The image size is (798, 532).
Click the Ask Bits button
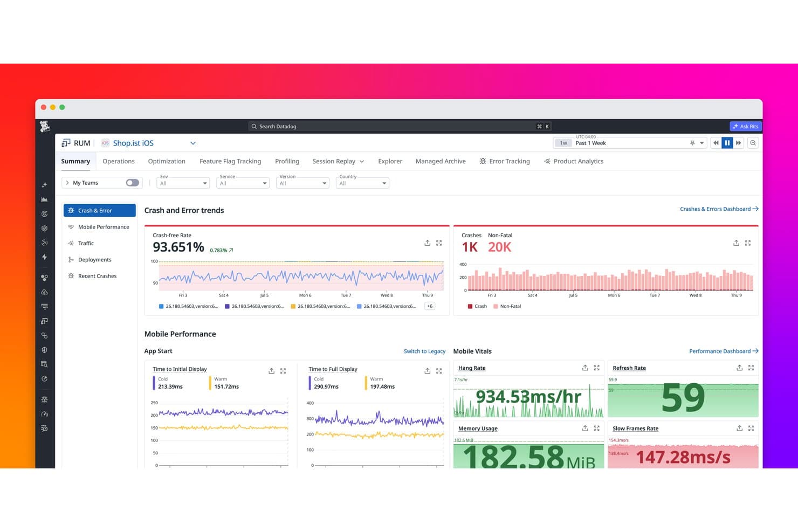coord(746,126)
